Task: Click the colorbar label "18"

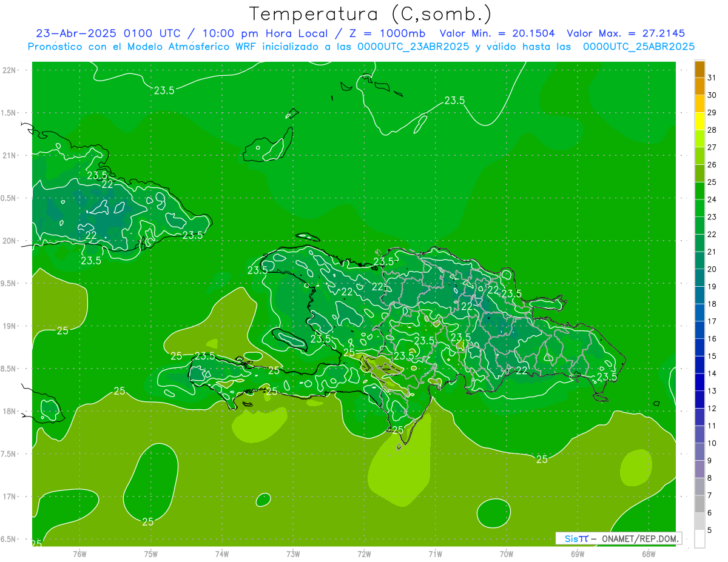Action: tap(712, 304)
